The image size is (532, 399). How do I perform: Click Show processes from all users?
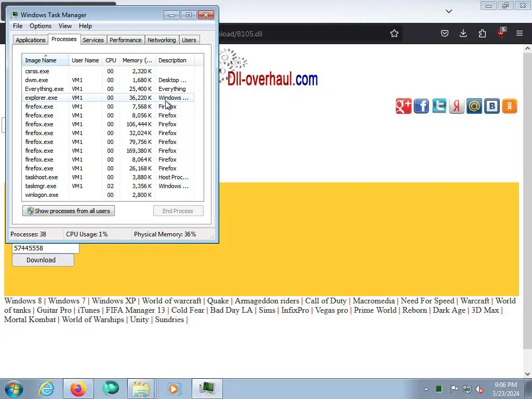pos(69,211)
